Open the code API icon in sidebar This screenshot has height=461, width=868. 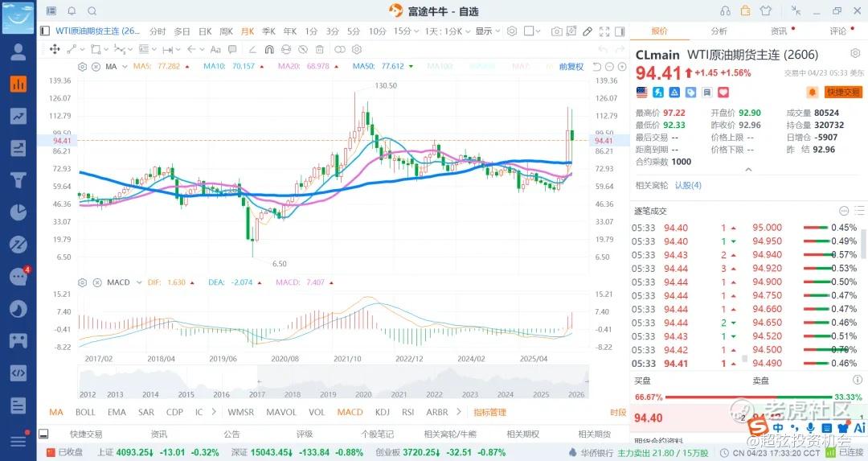18,373
